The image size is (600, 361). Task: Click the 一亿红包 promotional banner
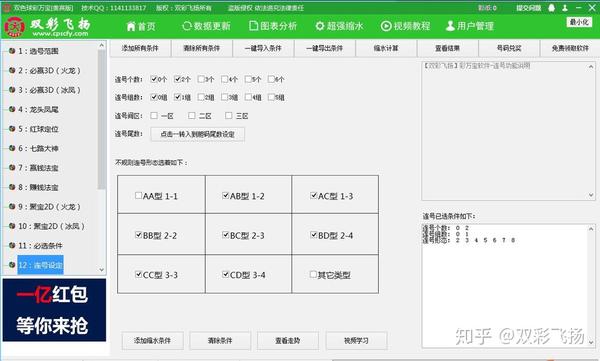pyautogui.click(x=54, y=310)
